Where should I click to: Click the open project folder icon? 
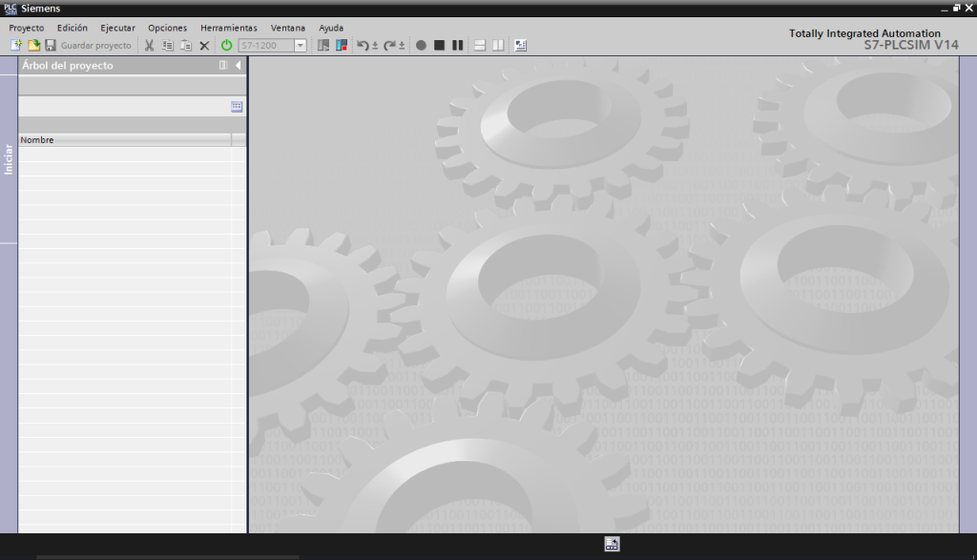[x=33, y=45]
